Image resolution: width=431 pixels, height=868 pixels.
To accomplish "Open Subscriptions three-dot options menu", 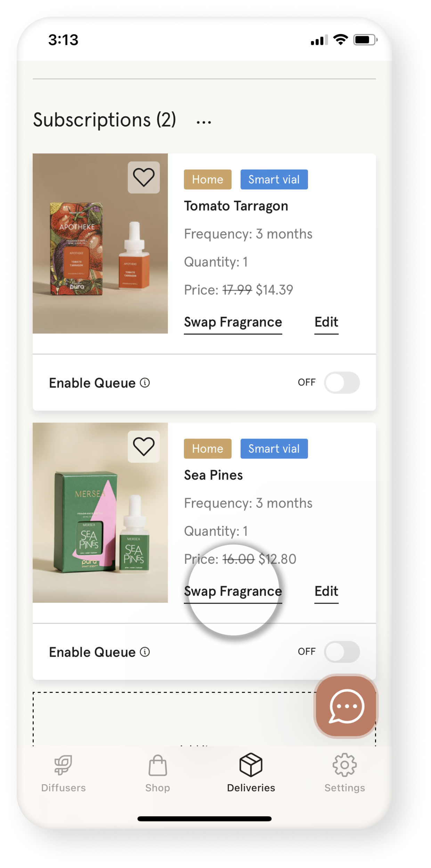I will 204,122.
